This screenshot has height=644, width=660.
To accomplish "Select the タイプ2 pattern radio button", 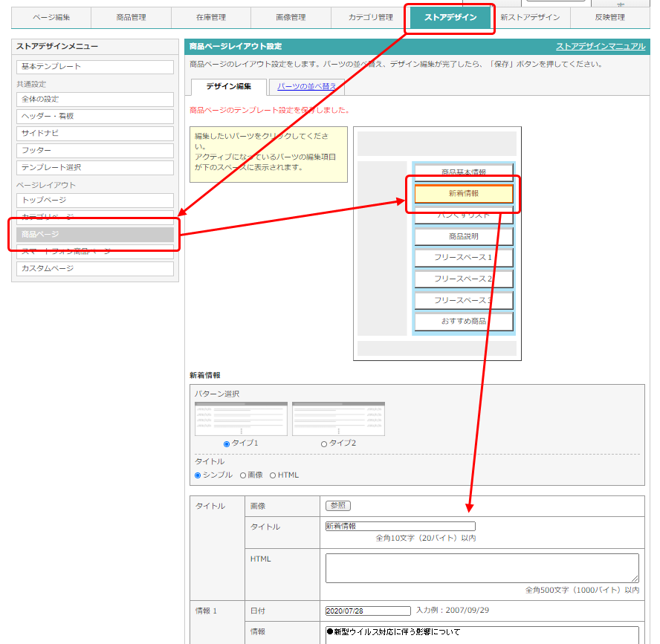I will tap(324, 444).
